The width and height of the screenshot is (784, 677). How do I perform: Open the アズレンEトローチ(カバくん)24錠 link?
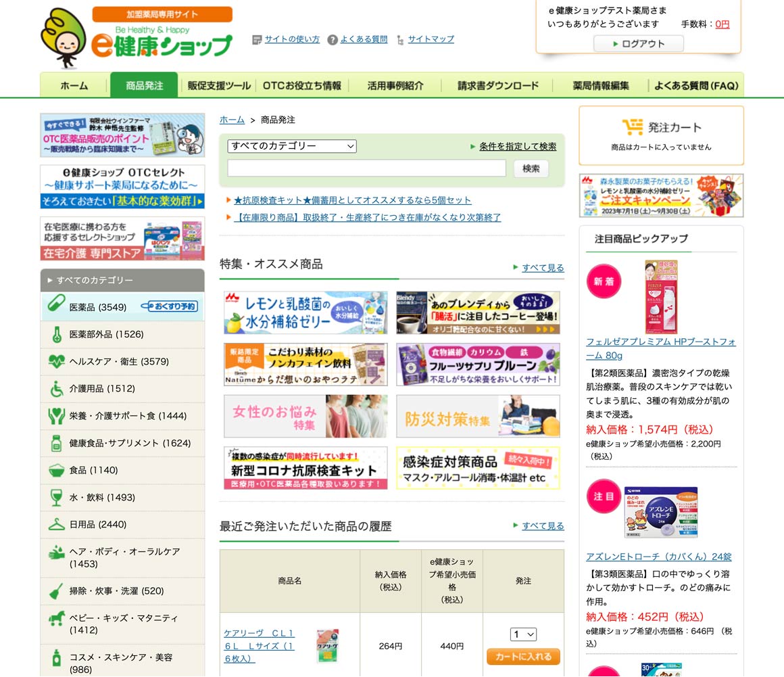pyautogui.click(x=659, y=557)
